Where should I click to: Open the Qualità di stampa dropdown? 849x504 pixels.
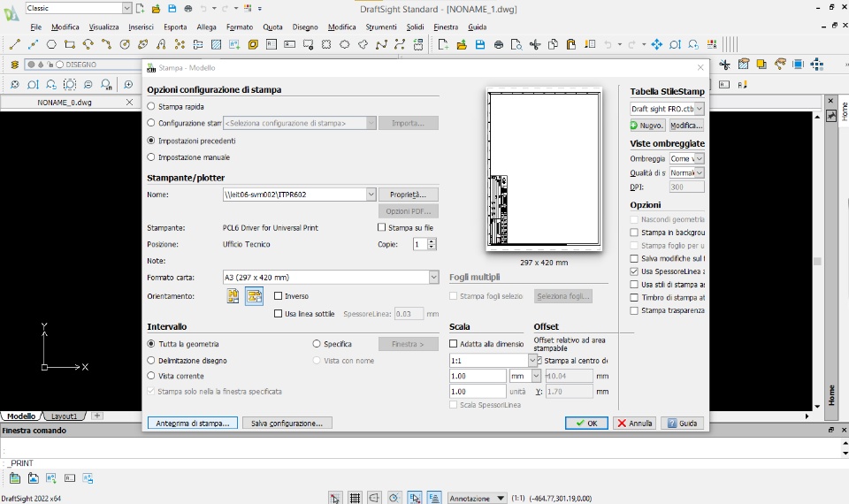(699, 172)
